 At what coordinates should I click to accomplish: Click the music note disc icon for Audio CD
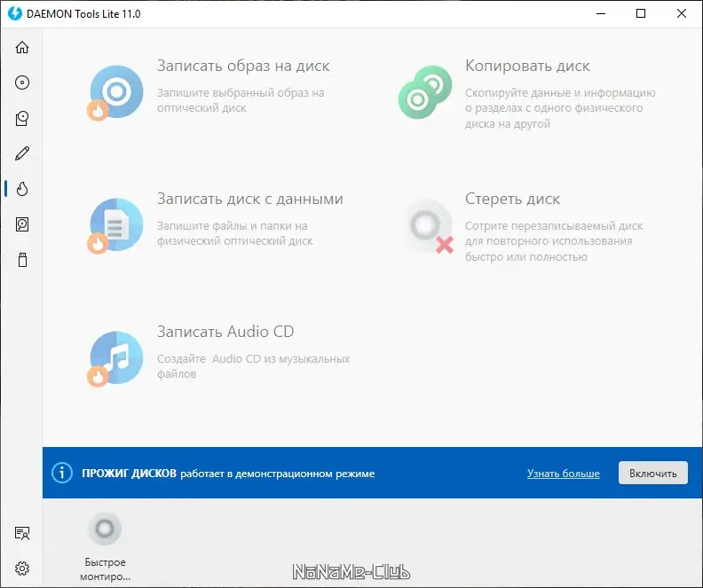pos(115,358)
